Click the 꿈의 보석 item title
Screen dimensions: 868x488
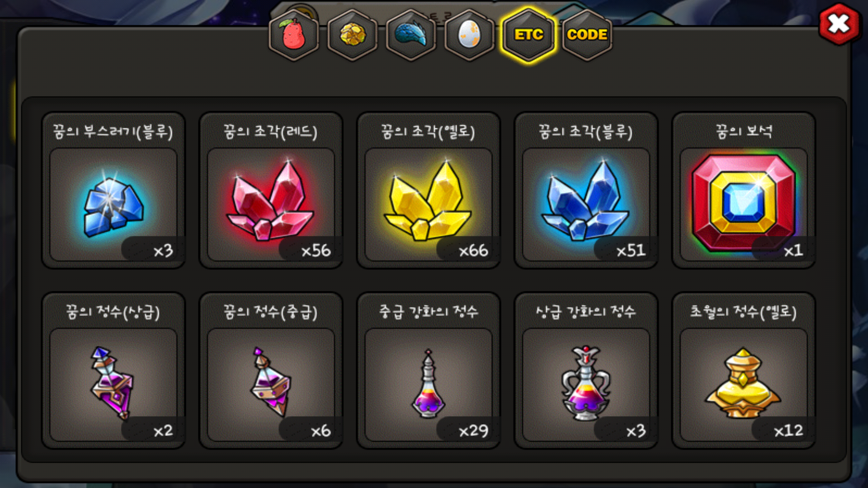pyautogui.click(x=744, y=131)
